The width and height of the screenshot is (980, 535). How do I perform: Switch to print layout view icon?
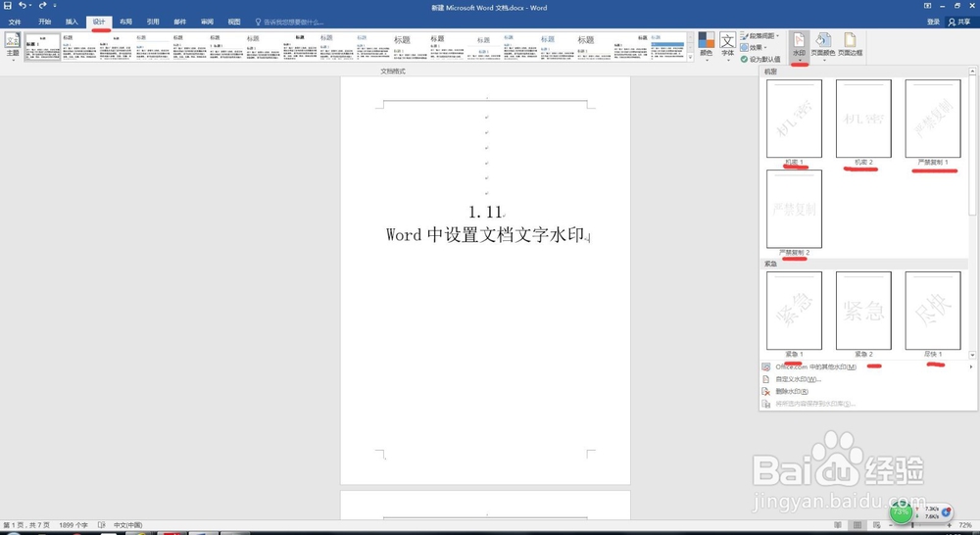pos(857,525)
